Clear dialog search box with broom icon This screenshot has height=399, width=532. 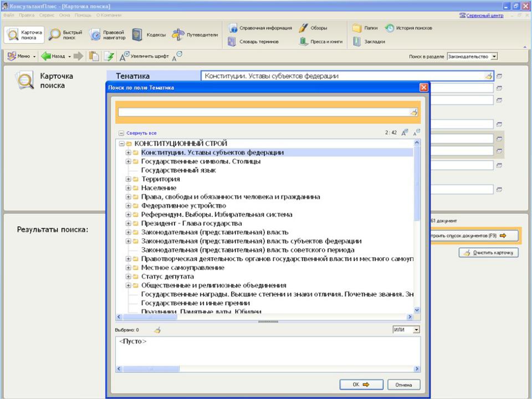click(x=413, y=112)
